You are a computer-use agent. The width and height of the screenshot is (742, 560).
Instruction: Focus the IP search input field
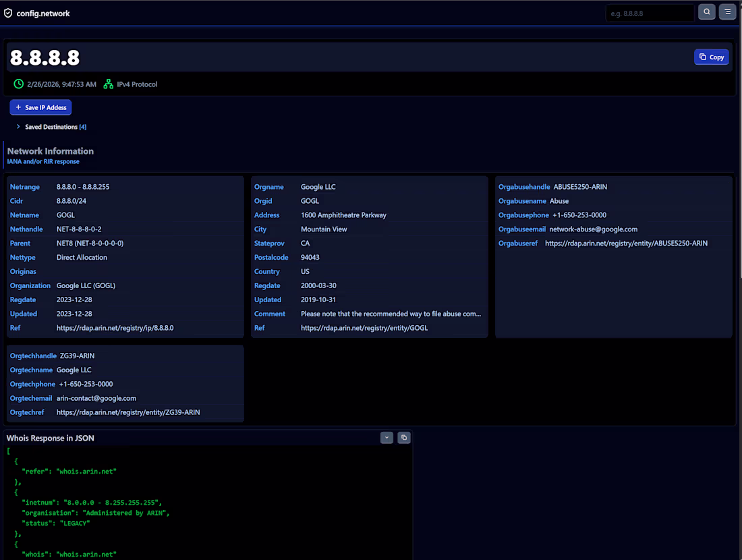[x=650, y=13]
